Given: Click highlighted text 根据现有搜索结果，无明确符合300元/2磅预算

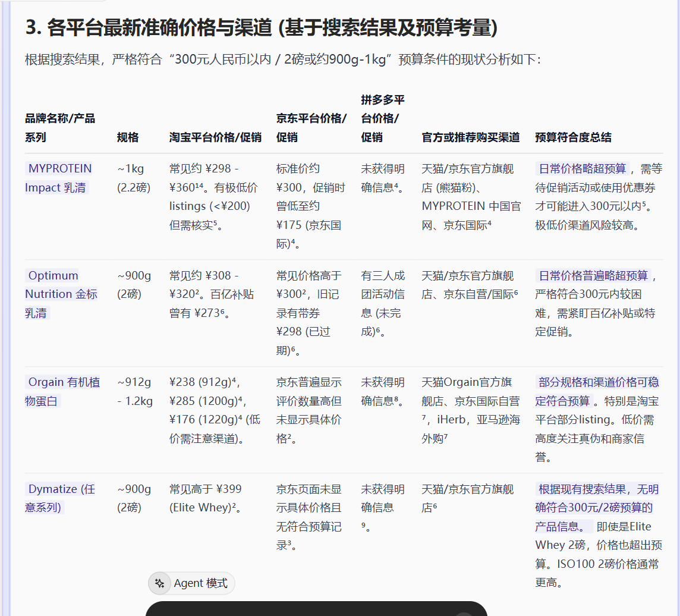Looking at the screenshot, I should [597, 498].
